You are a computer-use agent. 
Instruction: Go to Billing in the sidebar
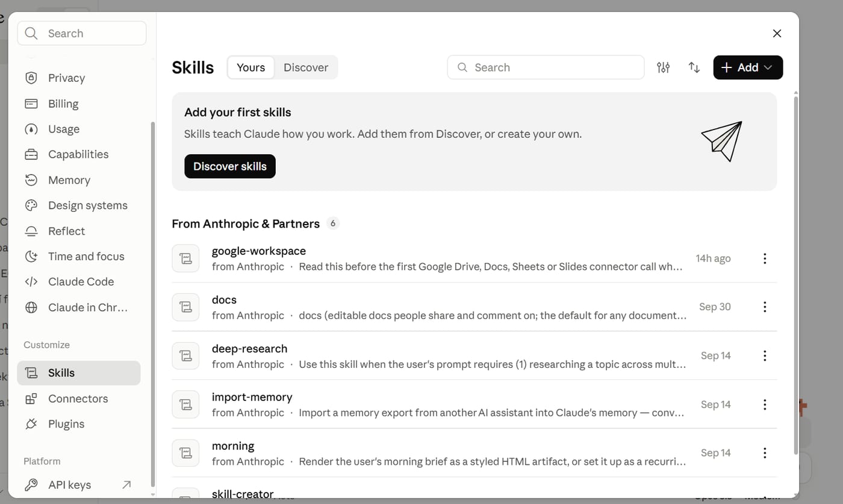(79, 104)
